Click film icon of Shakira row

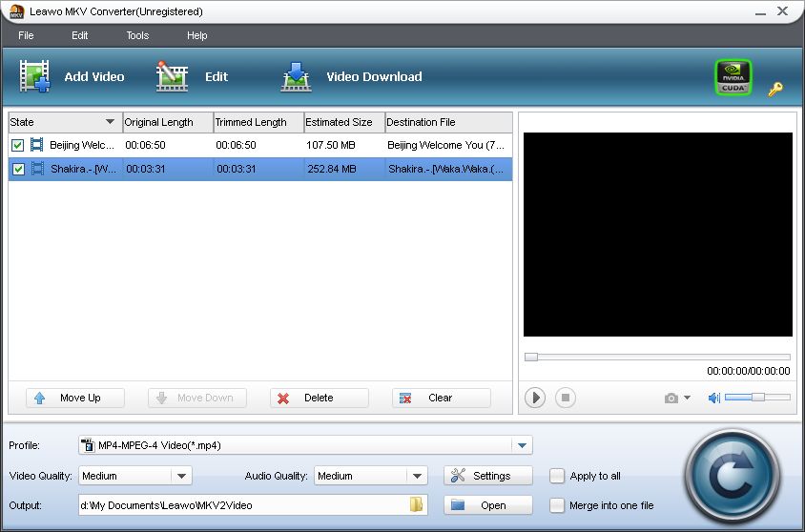[x=37, y=168]
